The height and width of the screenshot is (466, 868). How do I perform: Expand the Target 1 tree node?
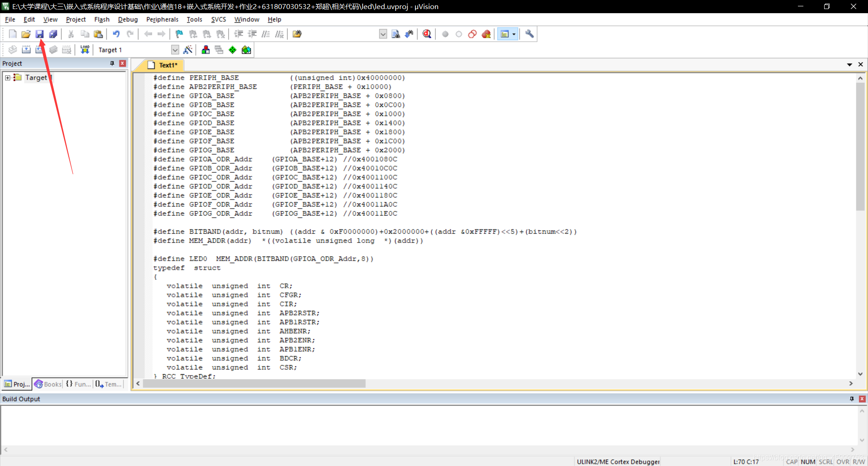click(x=8, y=78)
